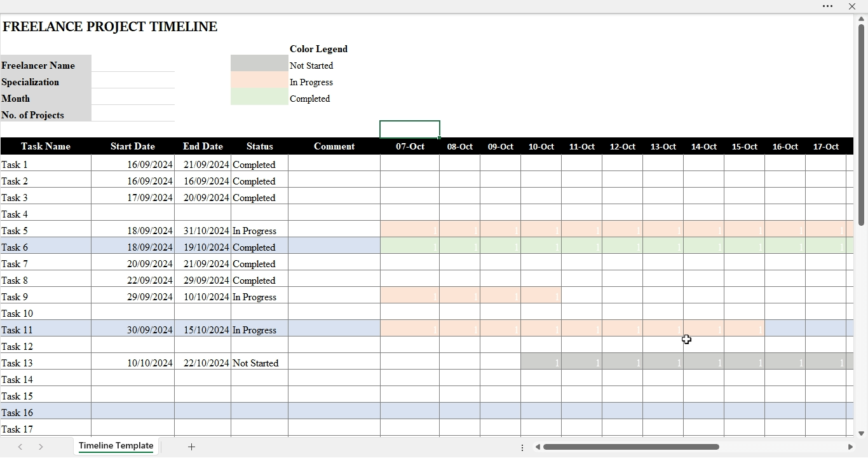
Task: Go to previous sheet arrow
Action: click(x=20, y=447)
